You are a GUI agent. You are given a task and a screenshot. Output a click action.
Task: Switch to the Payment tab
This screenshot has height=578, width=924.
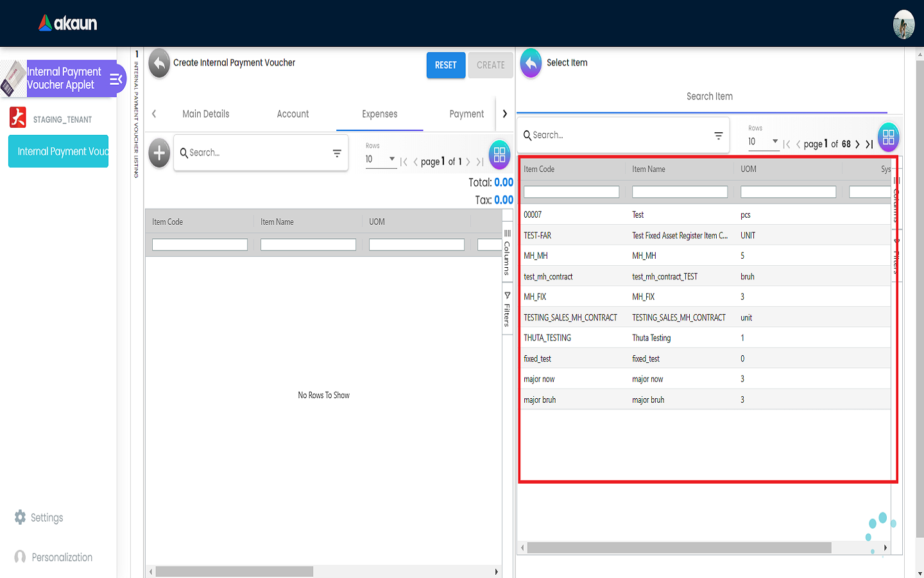coord(466,114)
